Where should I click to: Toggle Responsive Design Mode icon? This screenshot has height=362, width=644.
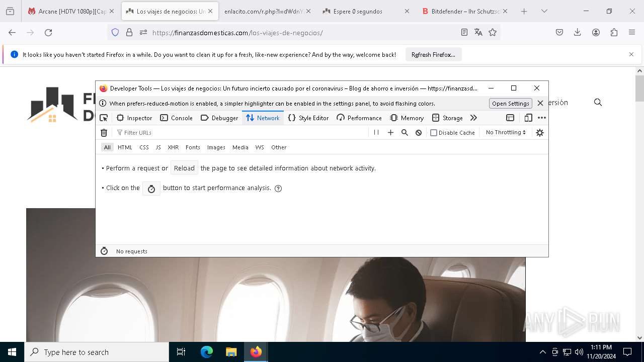(528, 118)
